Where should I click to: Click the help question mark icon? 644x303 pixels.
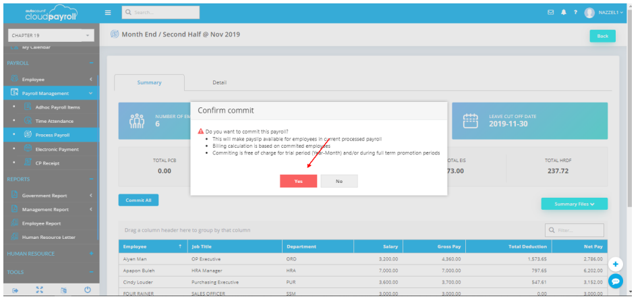pos(575,12)
